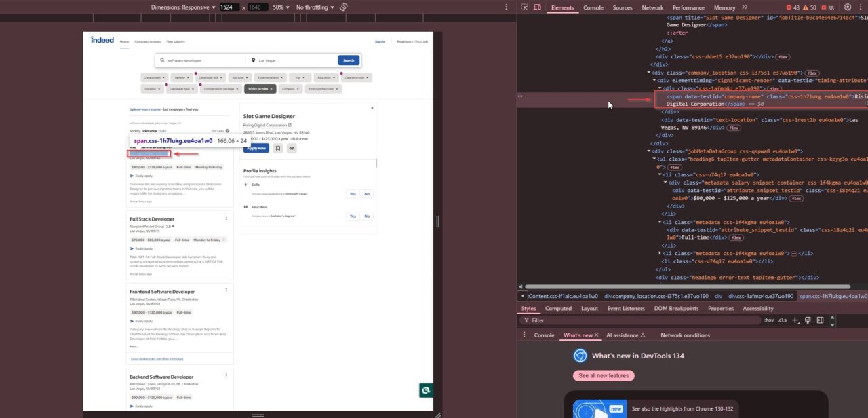Open device toolbar more options menu
868x418 pixels.
(506, 7)
